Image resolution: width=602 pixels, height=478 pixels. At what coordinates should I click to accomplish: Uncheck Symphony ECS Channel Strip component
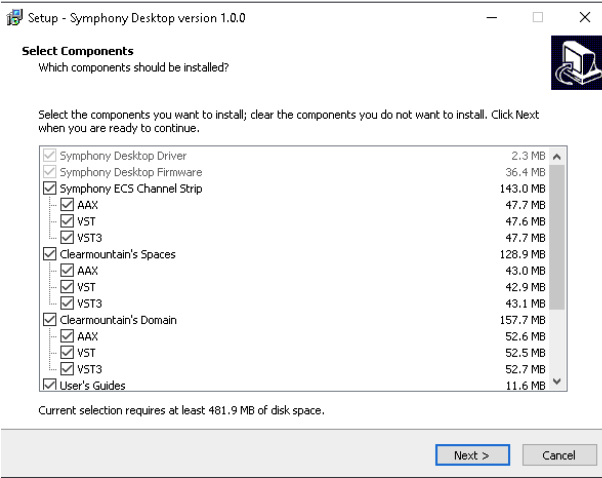click(x=49, y=189)
